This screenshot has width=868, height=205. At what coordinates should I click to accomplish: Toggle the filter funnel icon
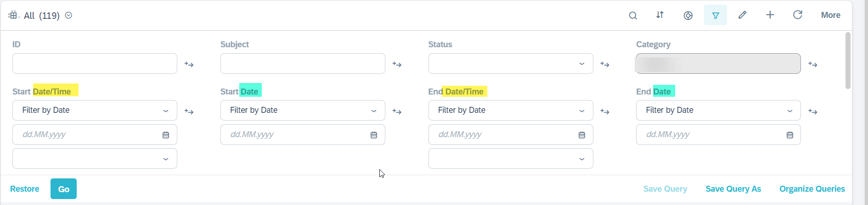pyautogui.click(x=716, y=15)
